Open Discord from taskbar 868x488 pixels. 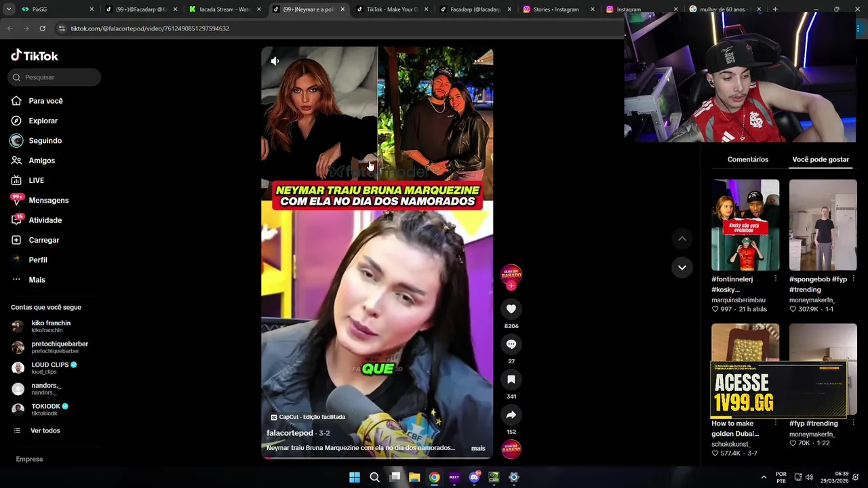pos(474,477)
